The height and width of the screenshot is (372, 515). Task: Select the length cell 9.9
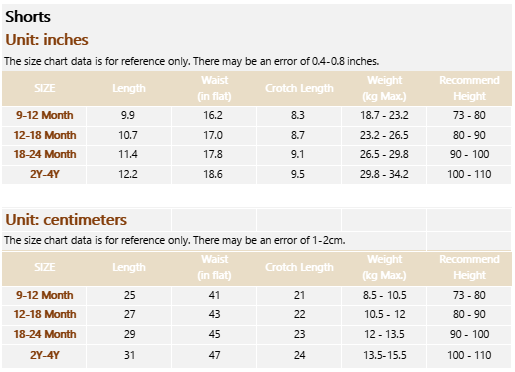pos(128,115)
